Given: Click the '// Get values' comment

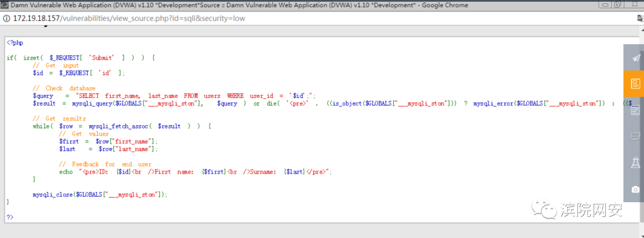Looking at the screenshot, I should 84,134.
